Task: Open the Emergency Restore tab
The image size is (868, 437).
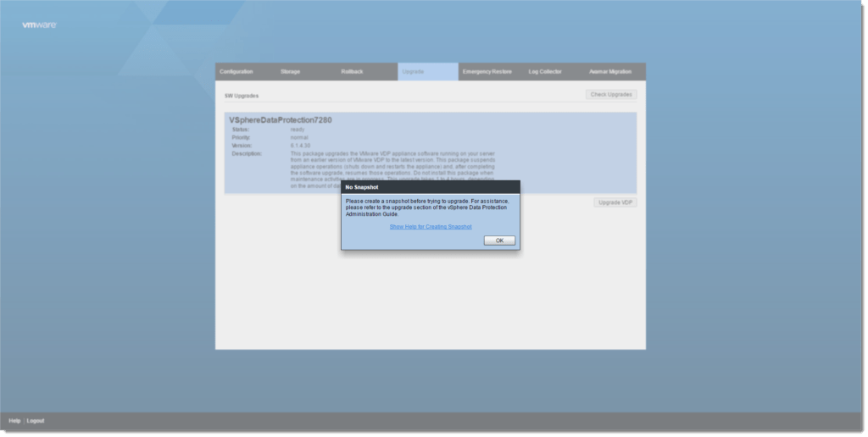Action: click(x=487, y=72)
